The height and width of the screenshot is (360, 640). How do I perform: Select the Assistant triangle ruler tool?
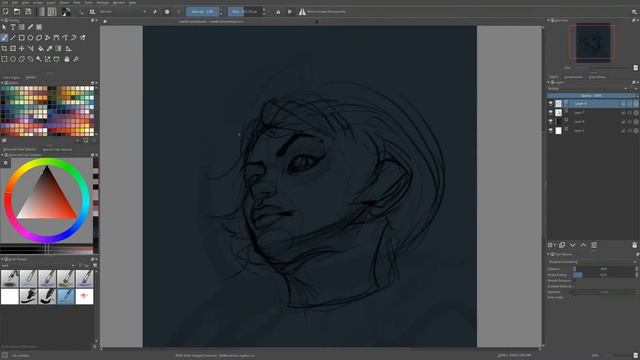pyautogui.click(x=69, y=49)
